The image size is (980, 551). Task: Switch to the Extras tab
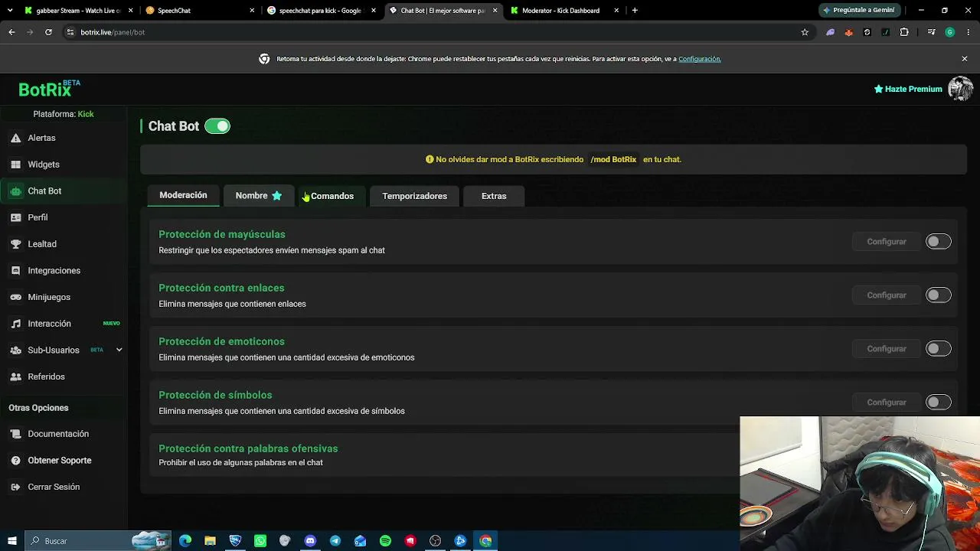pyautogui.click(x=494, y=196)
